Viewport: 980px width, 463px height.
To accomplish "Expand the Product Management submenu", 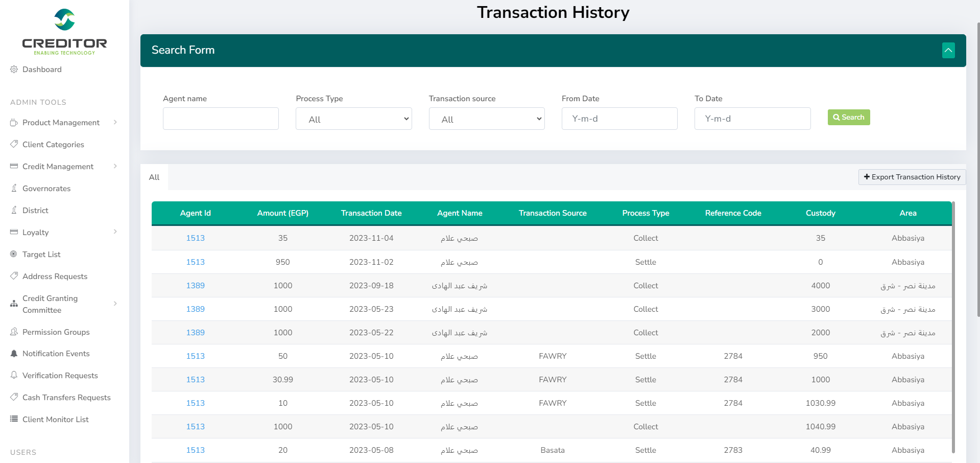I will [115, 122].
